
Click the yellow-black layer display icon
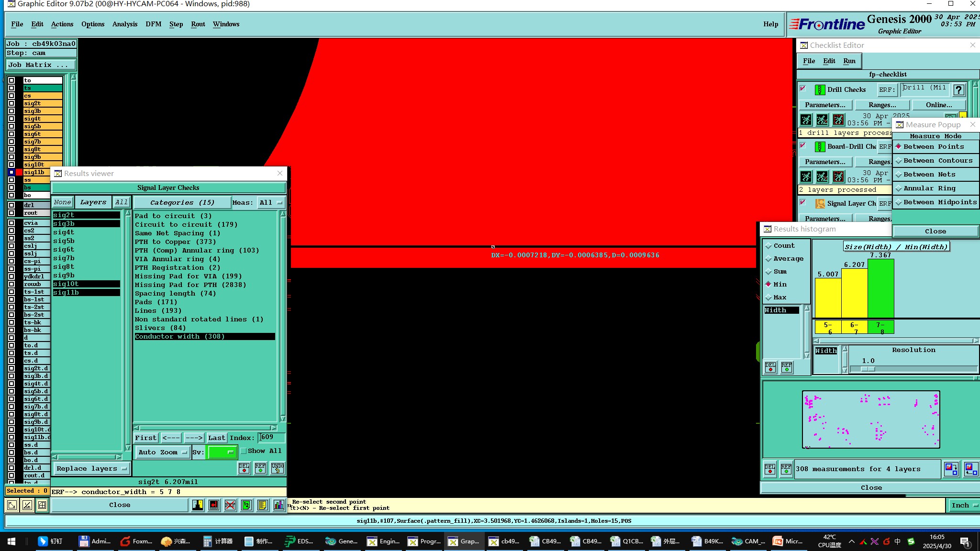198,505
